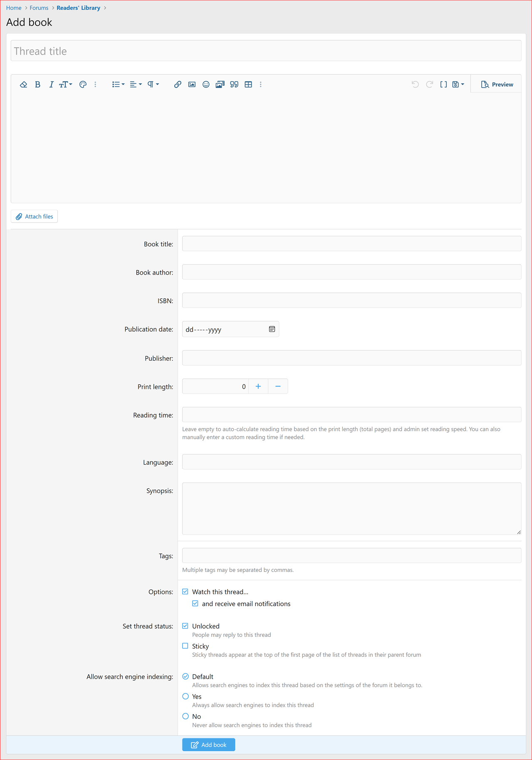Open the text color palette icon
Image resolution: width=532 pixels, height=760 pixels.
click(x=83, y=84)
